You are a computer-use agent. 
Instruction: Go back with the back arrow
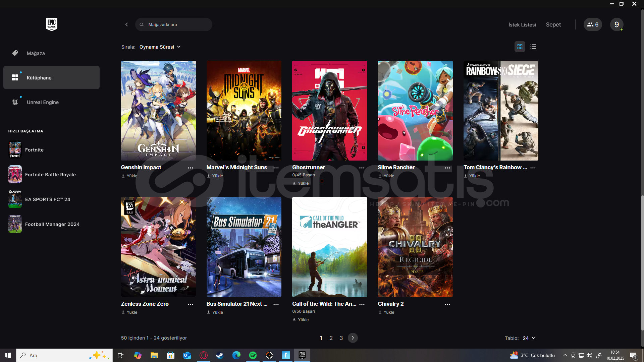click(x=126, y=24)
